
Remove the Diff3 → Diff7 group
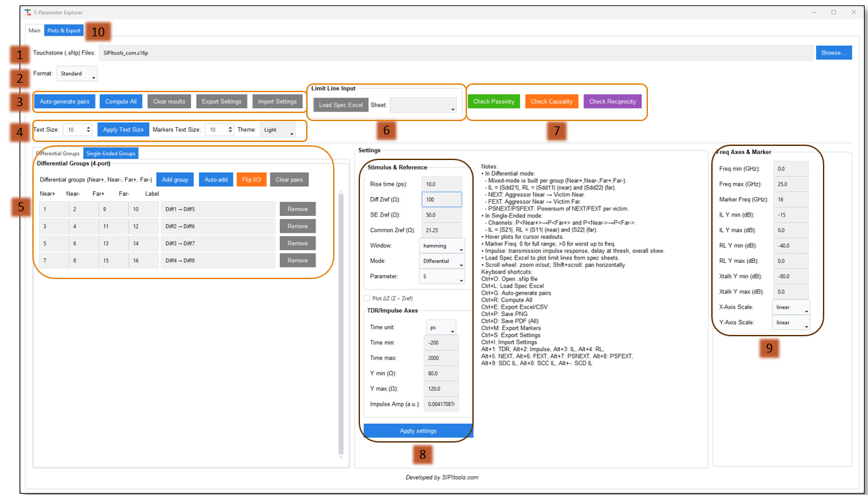pos(297,243)
